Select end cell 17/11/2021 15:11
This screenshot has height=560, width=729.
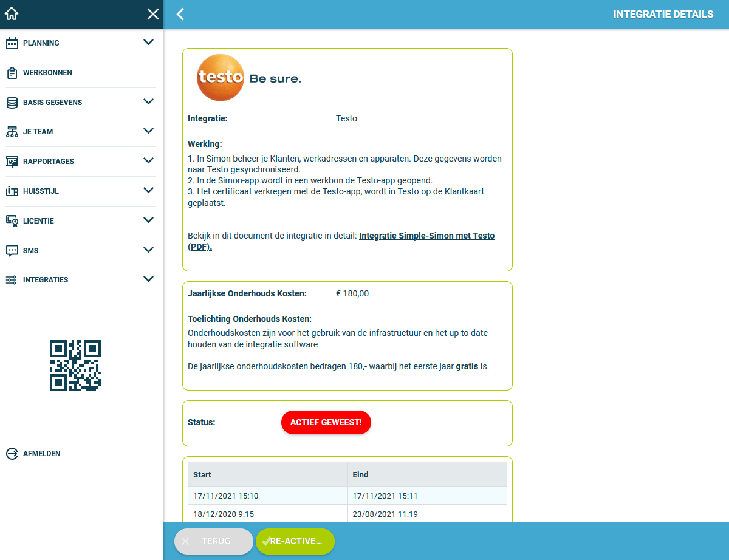click(x=427, y=496)
